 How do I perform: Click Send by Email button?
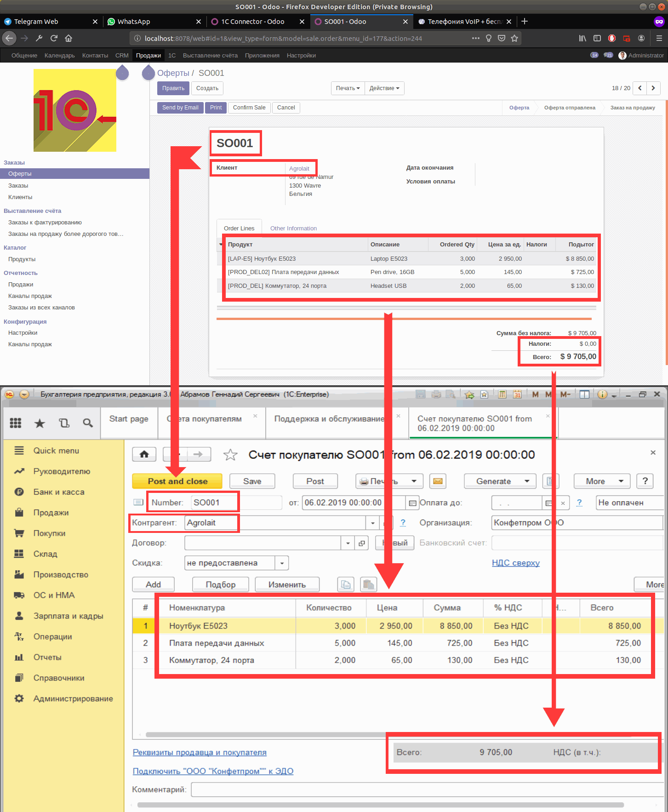point(180,108)
